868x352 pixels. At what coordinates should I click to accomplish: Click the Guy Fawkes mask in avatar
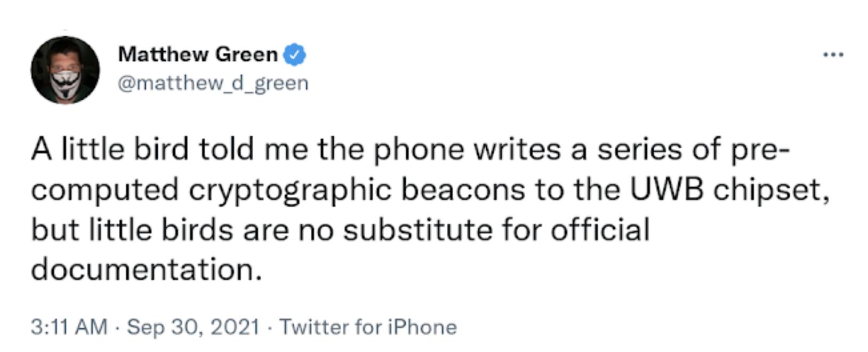[x=66, y=84]
